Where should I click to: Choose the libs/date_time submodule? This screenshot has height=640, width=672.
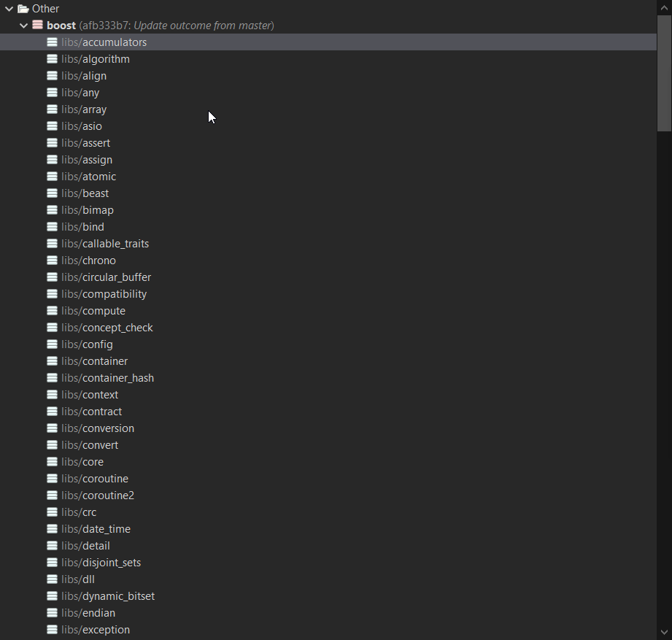tap(328, 529)
